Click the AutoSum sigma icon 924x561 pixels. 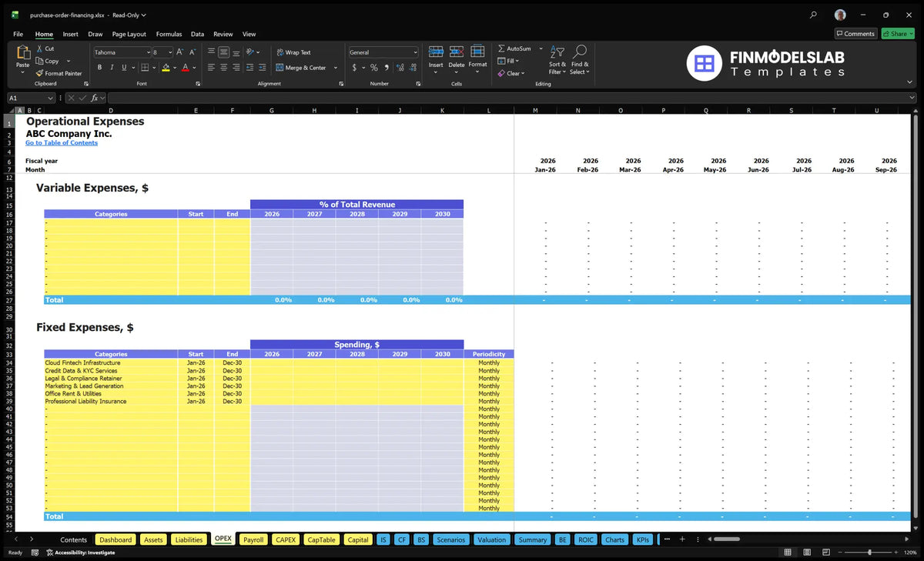point(501,48)
